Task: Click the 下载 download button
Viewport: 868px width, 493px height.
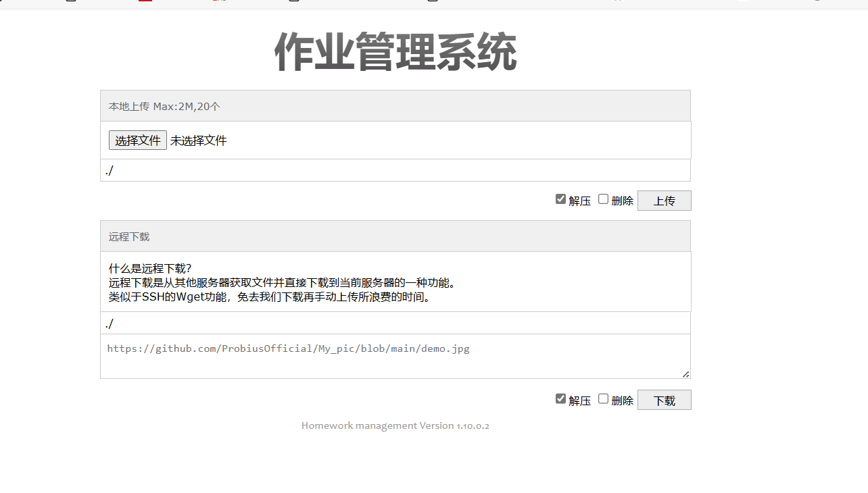Action: click(x=664, y=400)
